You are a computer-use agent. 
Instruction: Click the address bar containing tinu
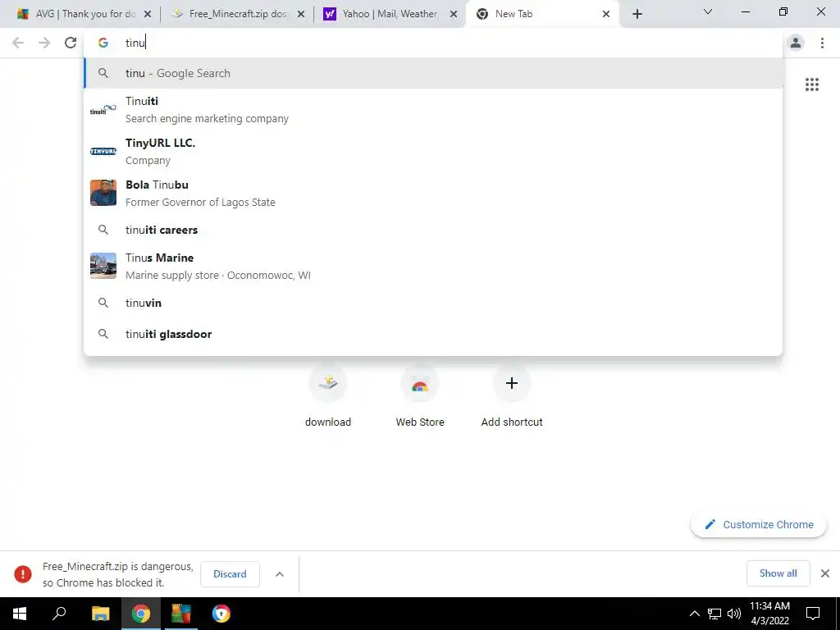click(x=433, y=43)
